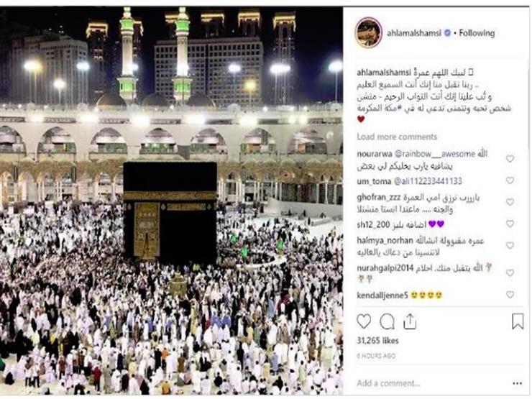The image size is (532, 399).
Task: Open ahlamalshamsi profile picture
Action: [x=369, y=32]
